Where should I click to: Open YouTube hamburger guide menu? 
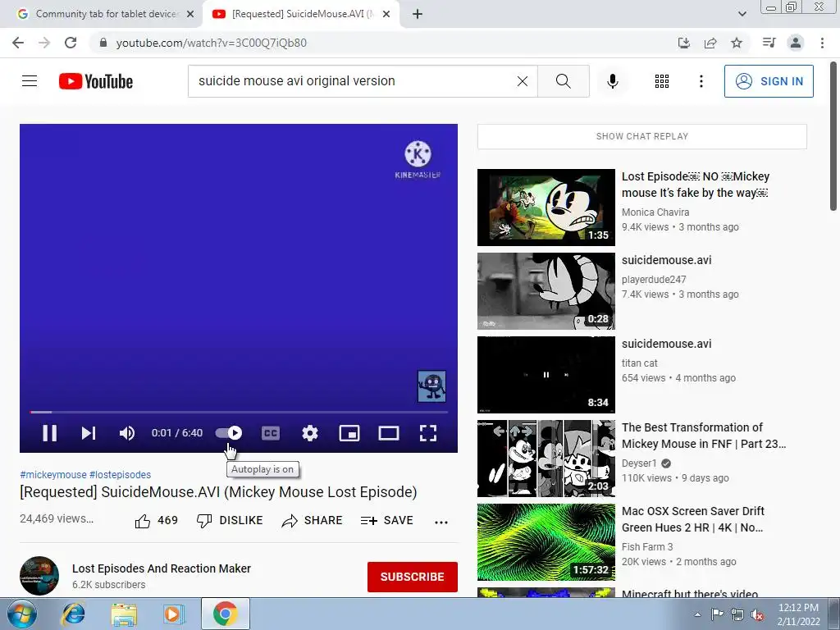pyautogui.click(x=30, y=81)
